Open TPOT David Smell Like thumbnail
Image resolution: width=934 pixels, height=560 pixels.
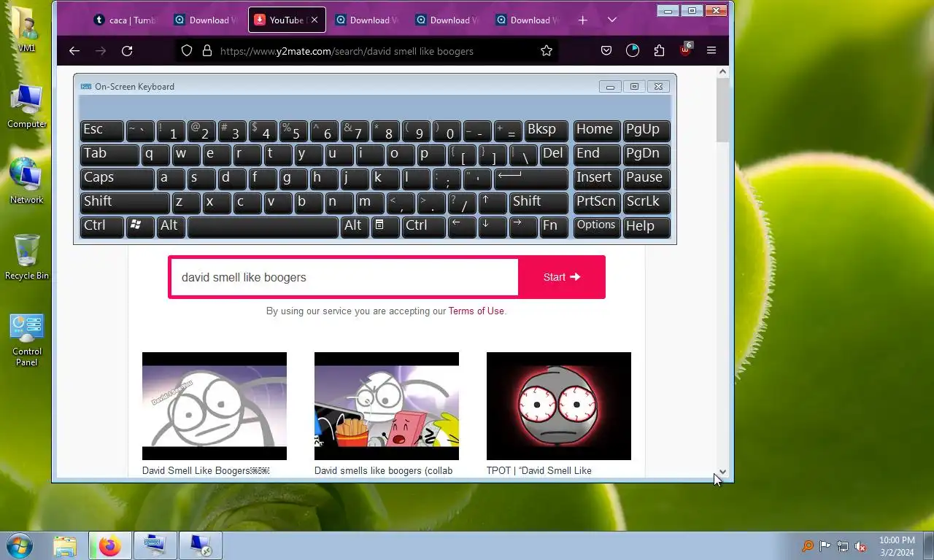pyautogui.click(x=559, y=406)
